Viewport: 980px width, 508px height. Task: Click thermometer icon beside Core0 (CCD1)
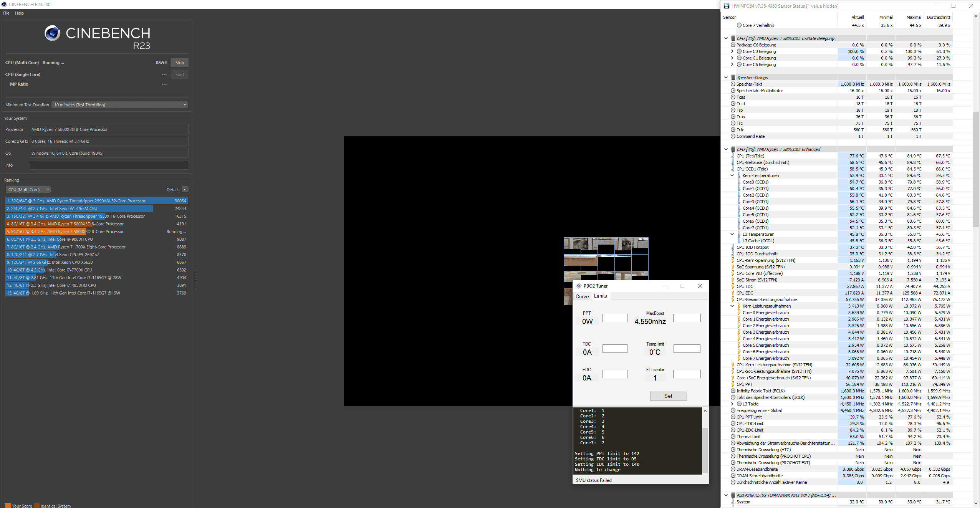(x=739, y=182)
